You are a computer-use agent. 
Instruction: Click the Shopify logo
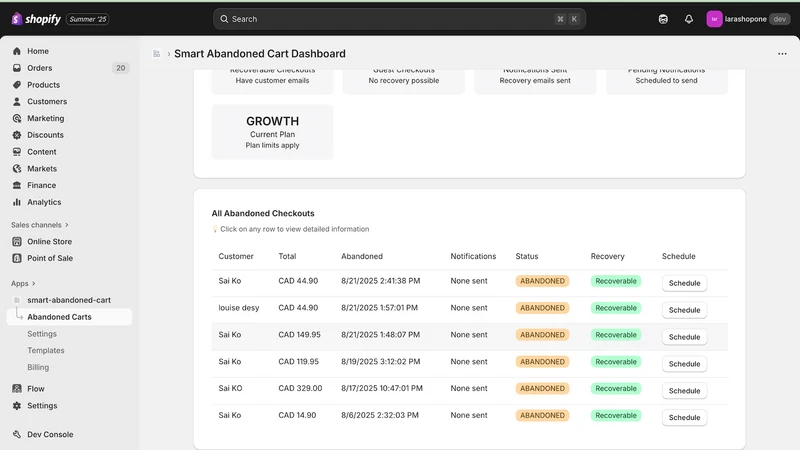pos(36,19)
